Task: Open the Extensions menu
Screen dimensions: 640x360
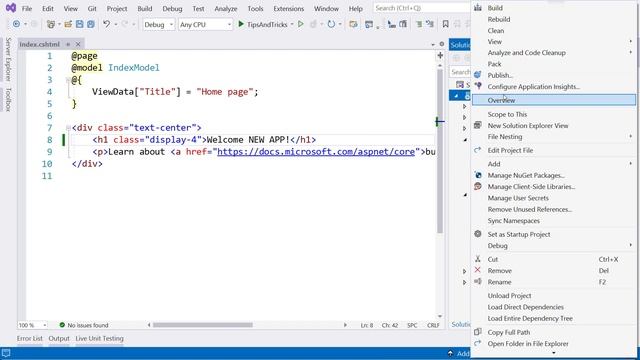Action: [x=289, y=8]
